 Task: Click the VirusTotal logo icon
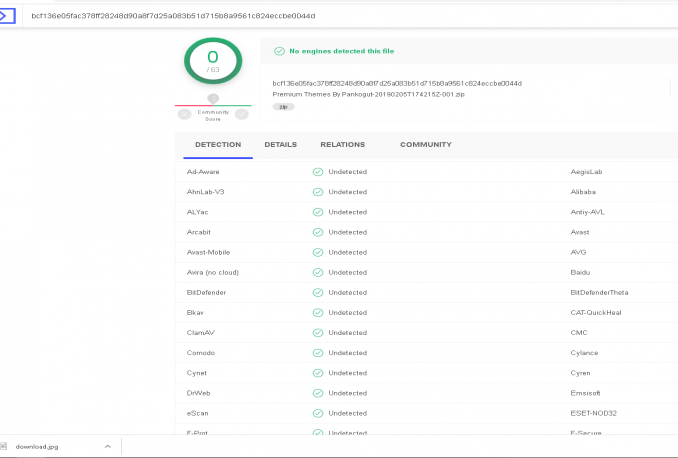pyautogui.click(x=10, y=16)
